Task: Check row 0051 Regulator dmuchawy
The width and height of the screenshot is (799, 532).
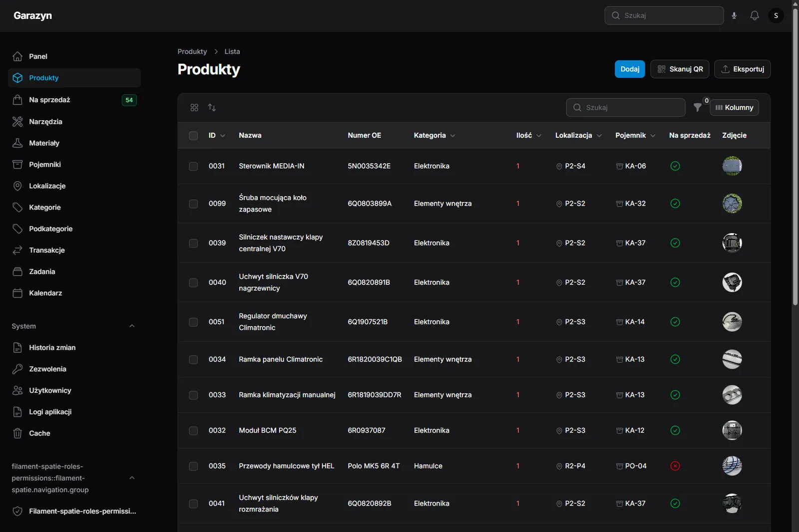Action: coord(193,322)
